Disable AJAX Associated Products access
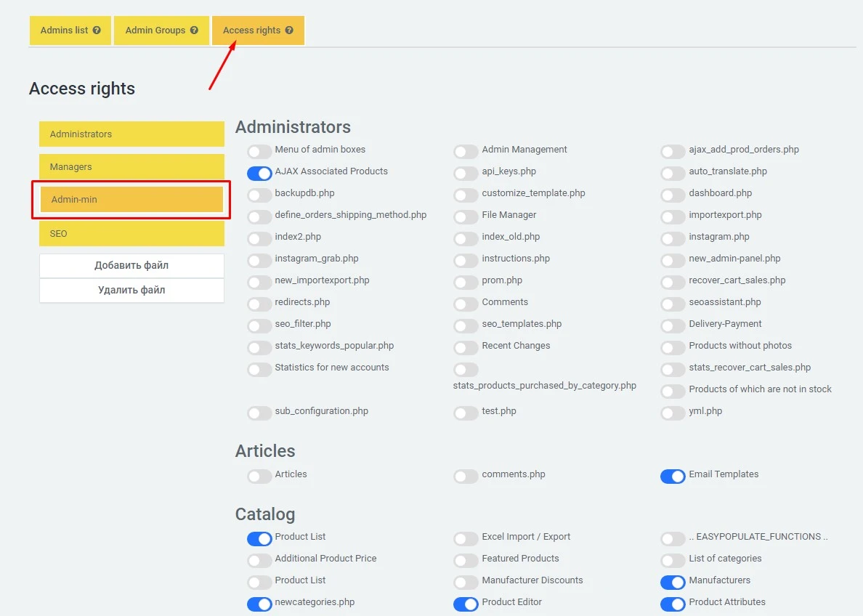The image size is (863, 616). pos(259,173)
